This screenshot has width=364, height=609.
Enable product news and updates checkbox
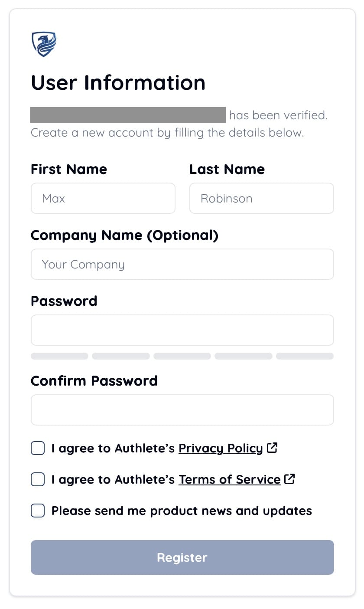38,511
